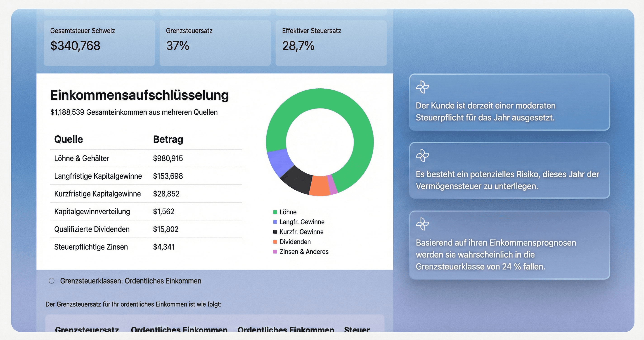
Task: Click the Betrag column header
Action: (x=168, y=139)
